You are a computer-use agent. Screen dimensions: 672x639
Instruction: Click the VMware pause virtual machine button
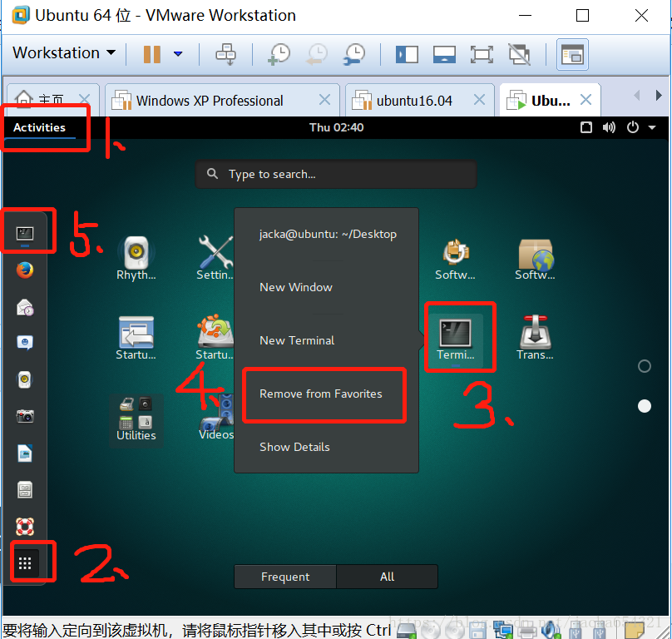(151, 54)
